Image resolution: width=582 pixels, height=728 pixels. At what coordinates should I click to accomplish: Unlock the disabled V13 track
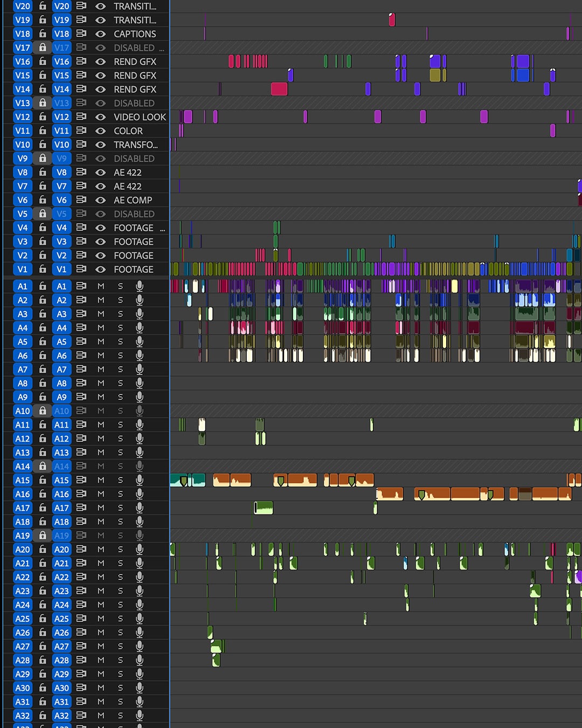click(43, 103)
